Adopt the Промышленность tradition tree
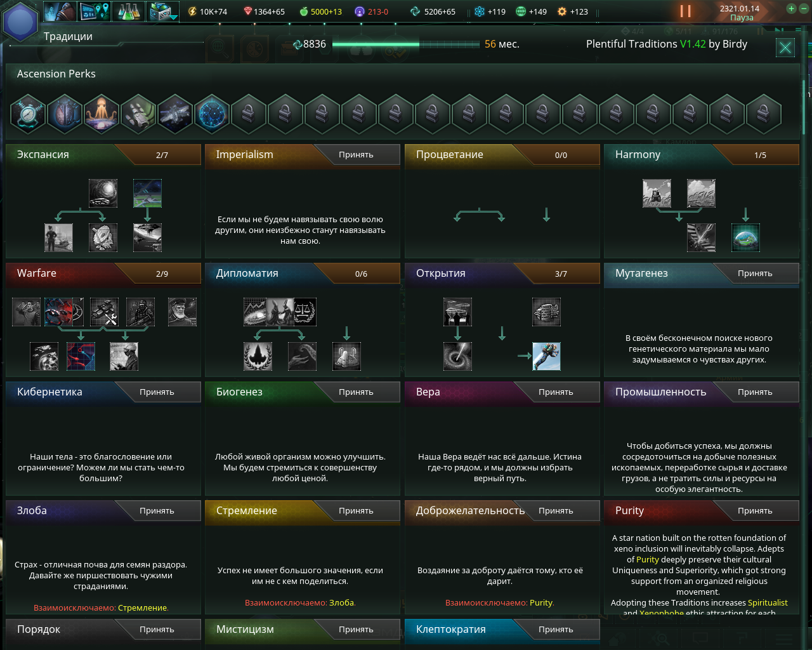812x650 pixels. coord(756,392)
